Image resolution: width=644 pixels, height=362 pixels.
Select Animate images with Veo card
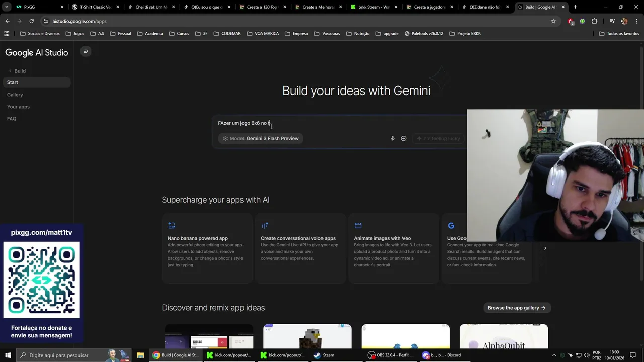[393, 248]
